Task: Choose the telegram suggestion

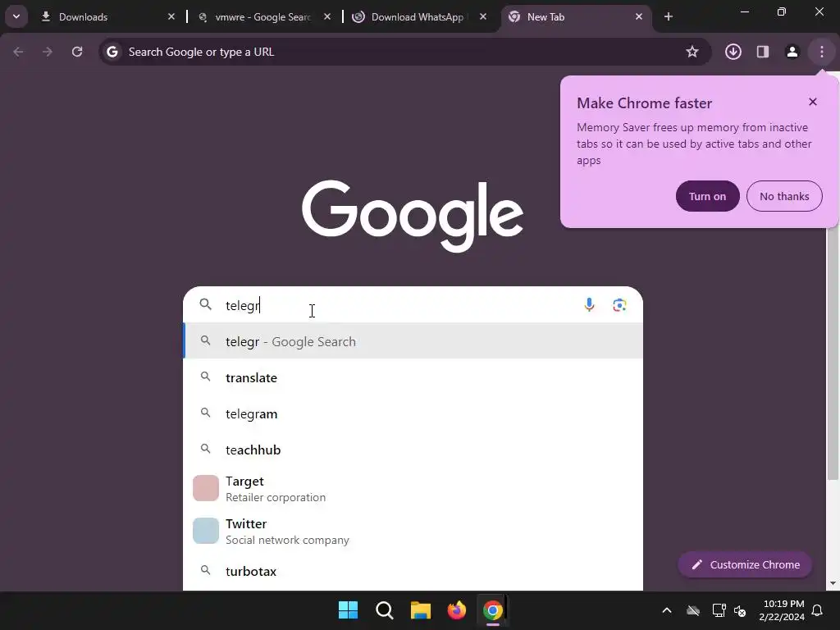Action: coord(413,413)
